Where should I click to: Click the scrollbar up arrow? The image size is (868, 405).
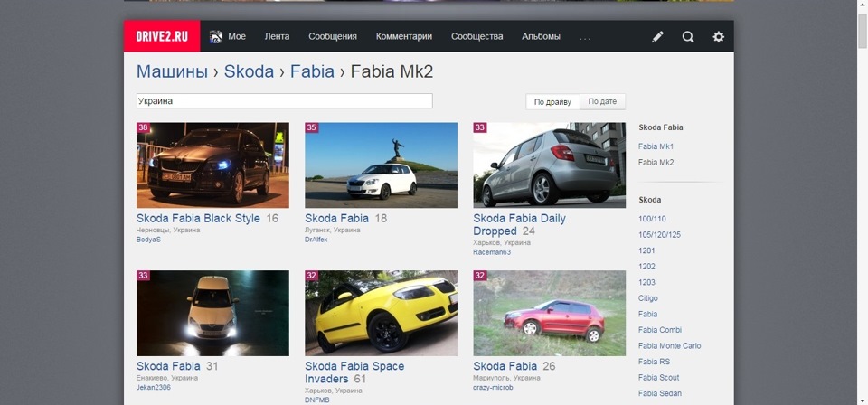click(863, 5)
